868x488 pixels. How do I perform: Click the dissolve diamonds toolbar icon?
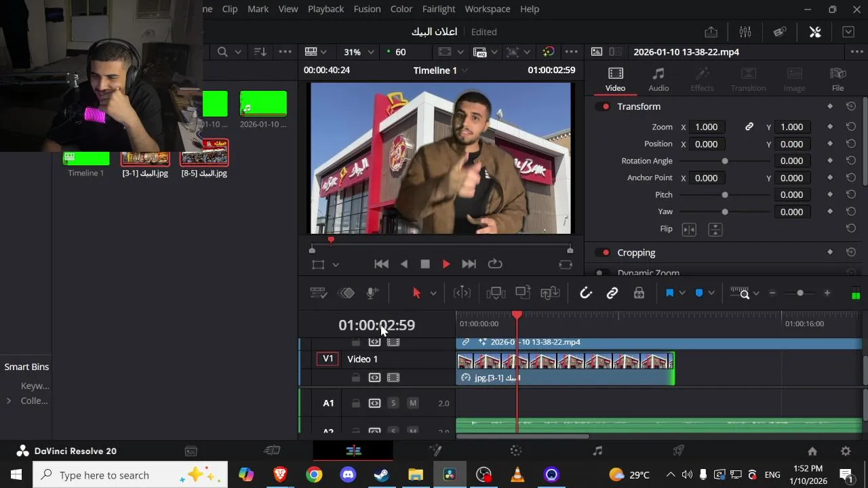(347, 293)
